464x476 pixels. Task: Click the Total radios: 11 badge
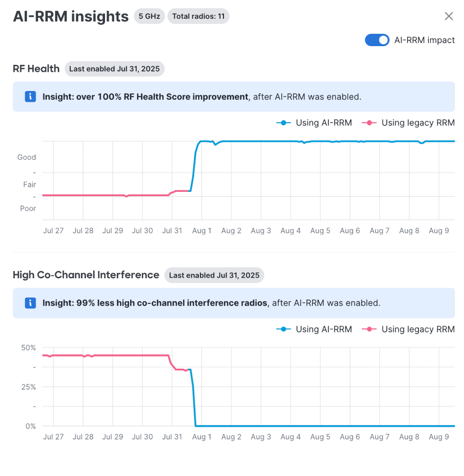[x=198, y=16]
